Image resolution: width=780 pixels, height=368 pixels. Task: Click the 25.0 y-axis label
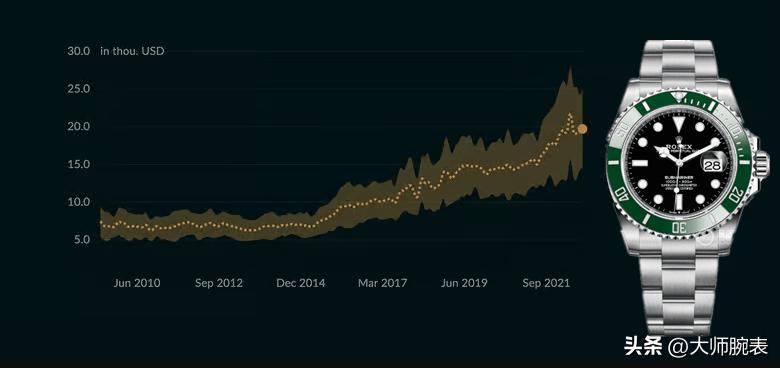pos(79,89)
